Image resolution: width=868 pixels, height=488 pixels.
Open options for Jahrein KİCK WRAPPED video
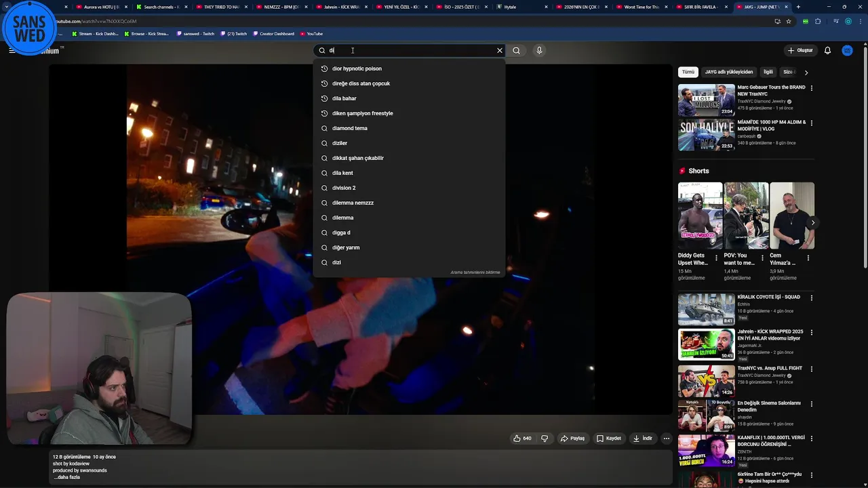[x=812, y=333]
